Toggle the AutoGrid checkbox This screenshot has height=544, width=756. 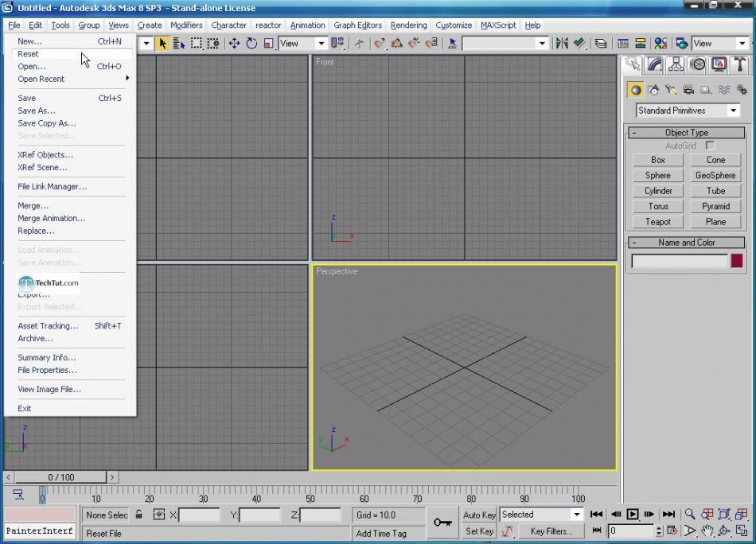click(710, 146)
